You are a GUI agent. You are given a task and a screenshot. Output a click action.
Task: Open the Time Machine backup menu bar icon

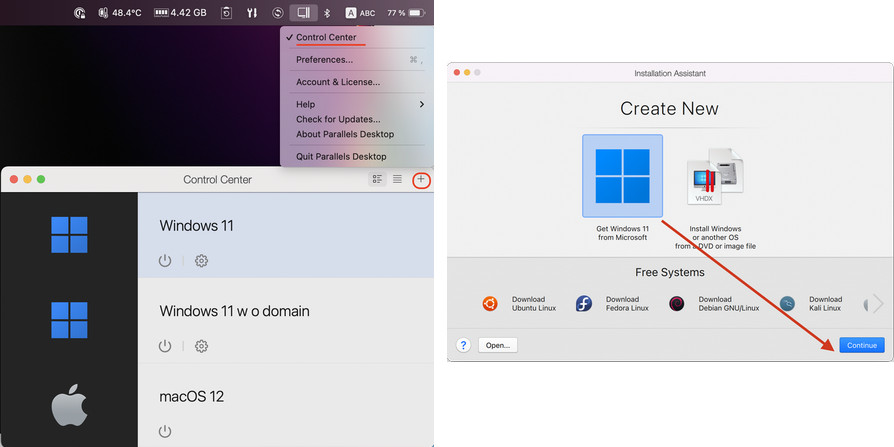(x=226, y=13)
